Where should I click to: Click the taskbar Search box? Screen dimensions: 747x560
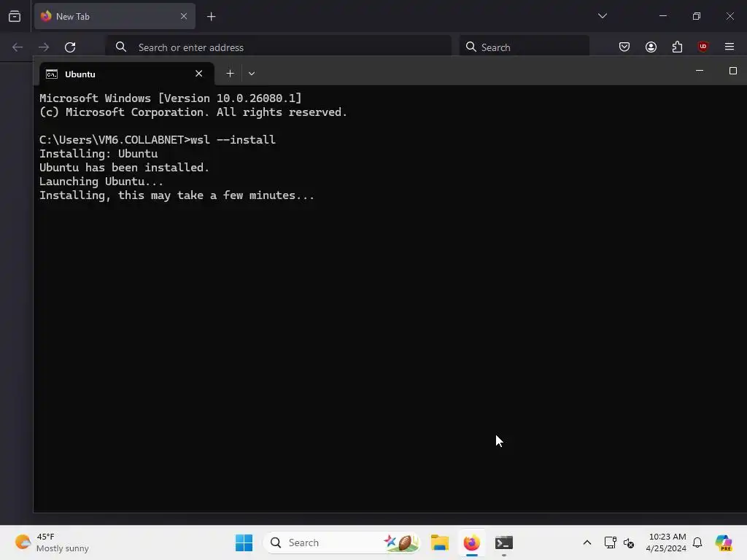click(341, 542)
